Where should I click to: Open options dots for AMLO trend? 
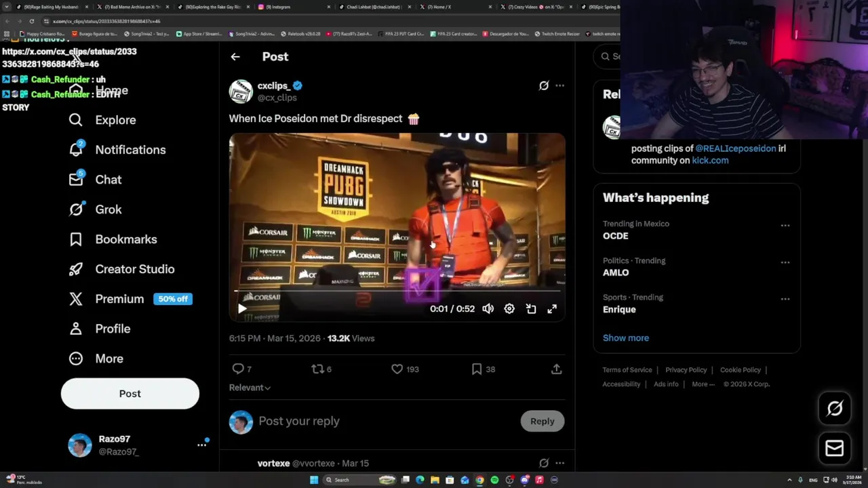coord(785,262)
